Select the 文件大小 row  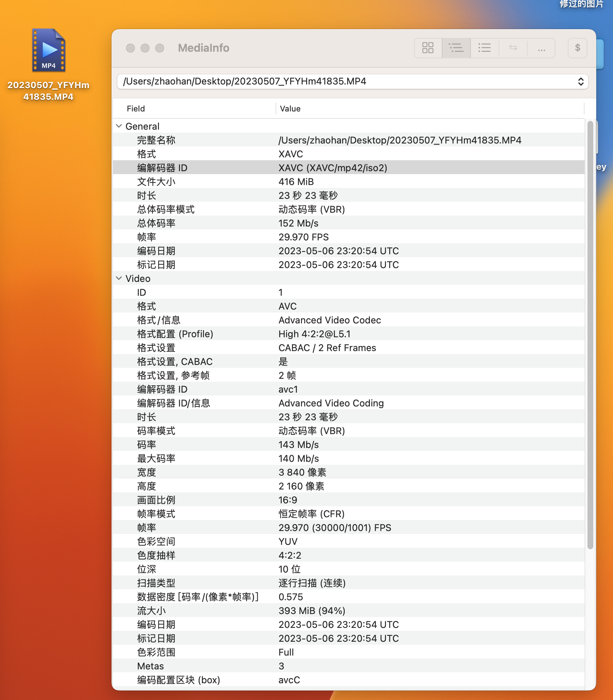(348, 181)
